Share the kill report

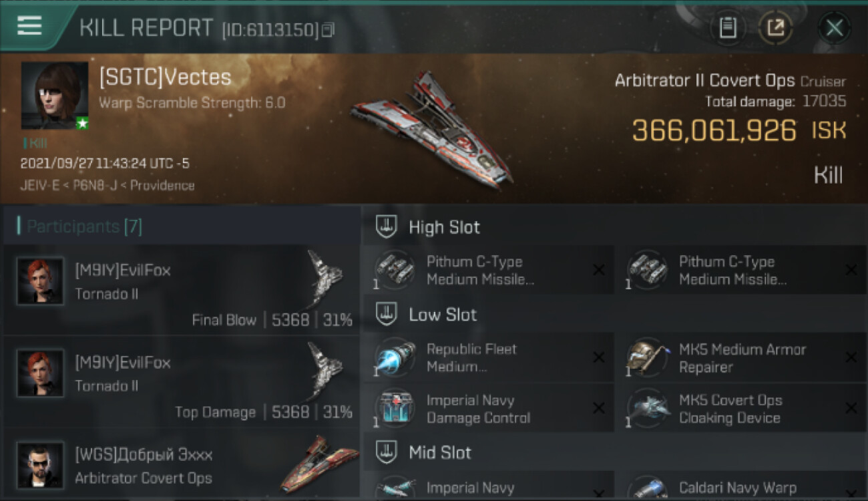[775, 27]
